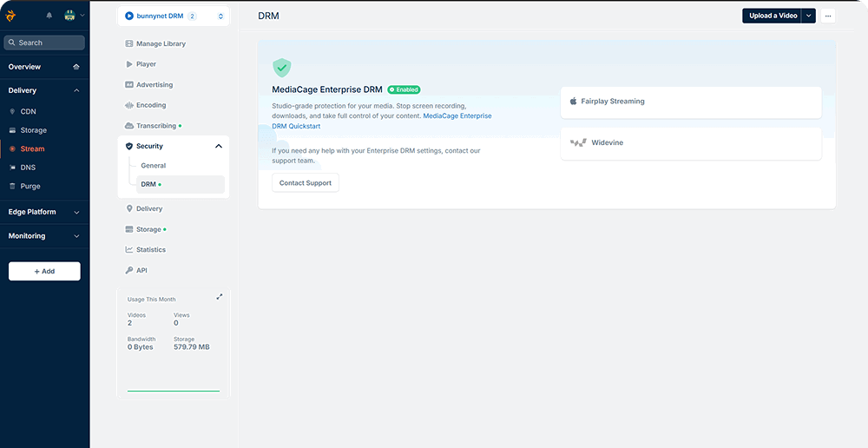Screen dimensions: 868x448
Task: Click the Storage value 579.79 MB
Action: click(192, 347)
